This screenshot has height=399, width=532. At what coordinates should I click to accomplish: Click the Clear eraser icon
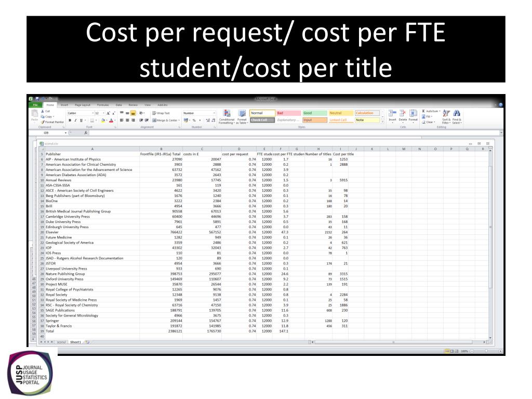click(423, 122)
